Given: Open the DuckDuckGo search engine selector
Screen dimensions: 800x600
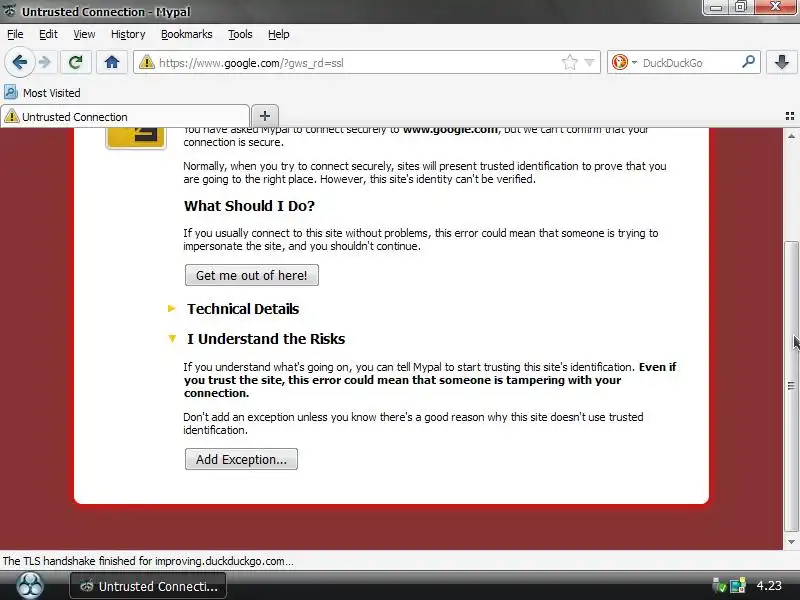Looking at the screenshot, I should (x=624, y=63).
